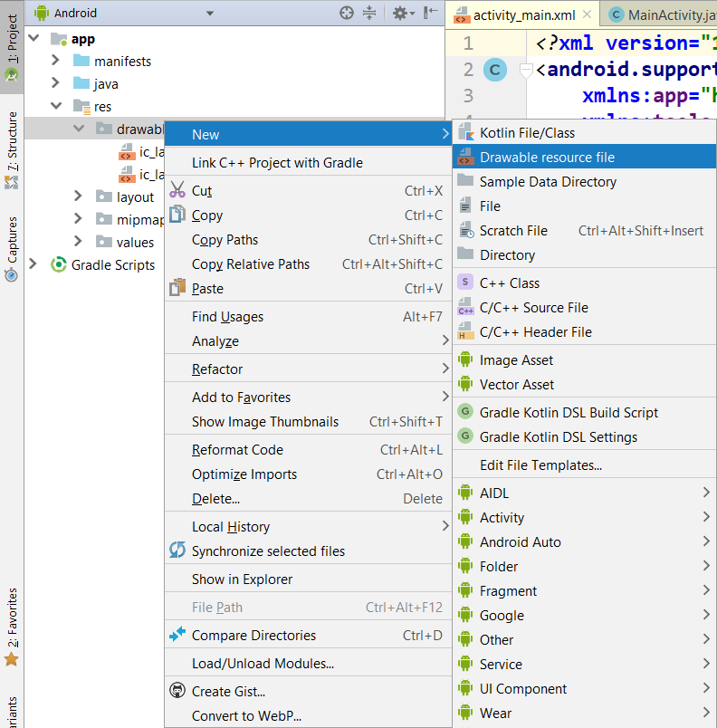Screen dimensions: 717x728
Task: Choose Show in Explorer
Action: click(308, 579)
